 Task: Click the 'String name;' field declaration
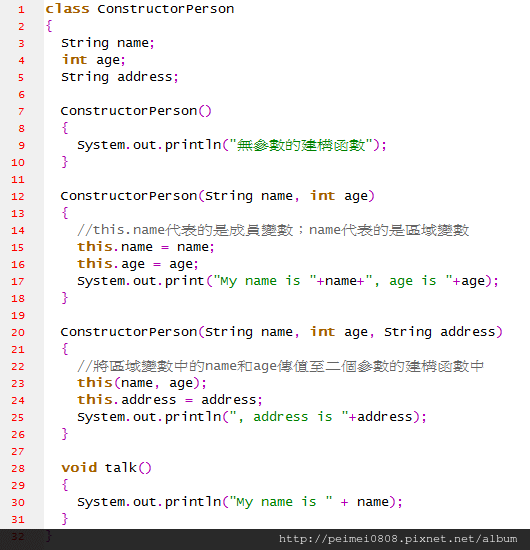108,43
